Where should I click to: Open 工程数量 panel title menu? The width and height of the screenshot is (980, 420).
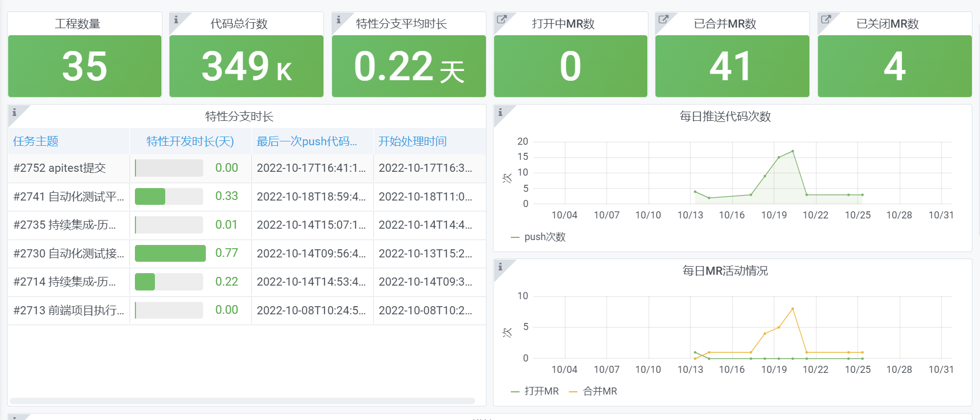tap(77, 24)
